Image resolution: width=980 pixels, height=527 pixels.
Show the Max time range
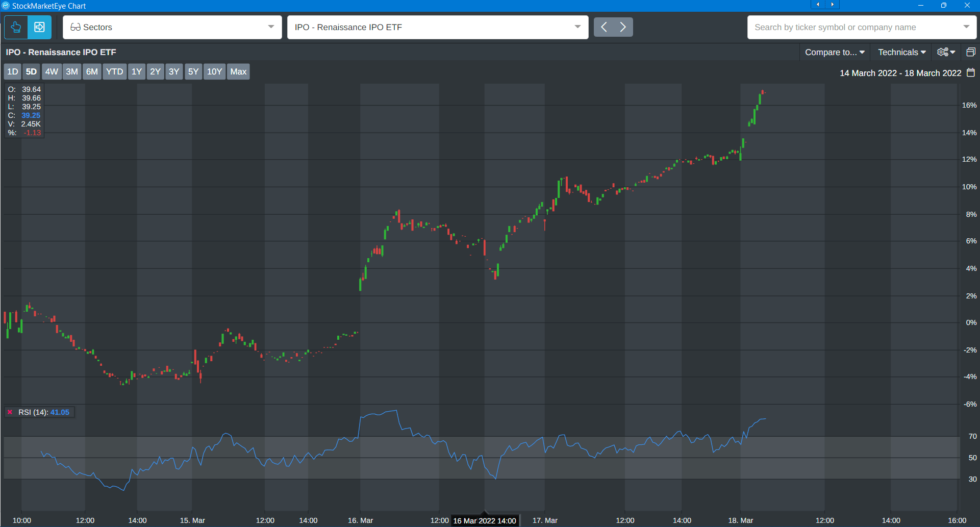pos(238,72)
